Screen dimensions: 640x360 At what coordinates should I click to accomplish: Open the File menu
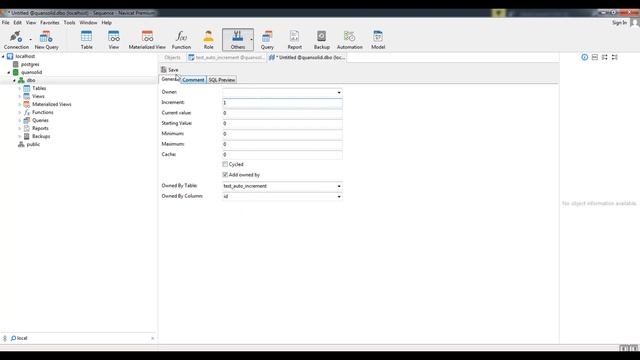[5, 23]
